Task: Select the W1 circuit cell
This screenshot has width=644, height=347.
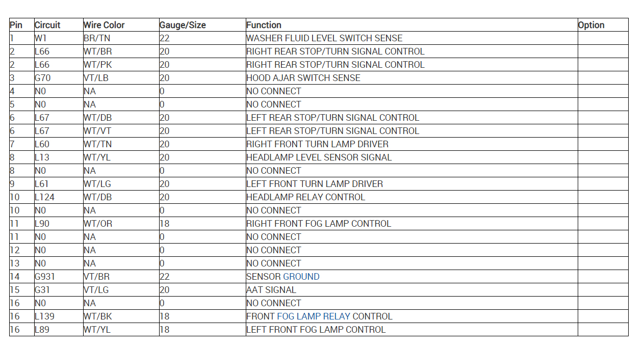Action: click(x=40, y=38)
